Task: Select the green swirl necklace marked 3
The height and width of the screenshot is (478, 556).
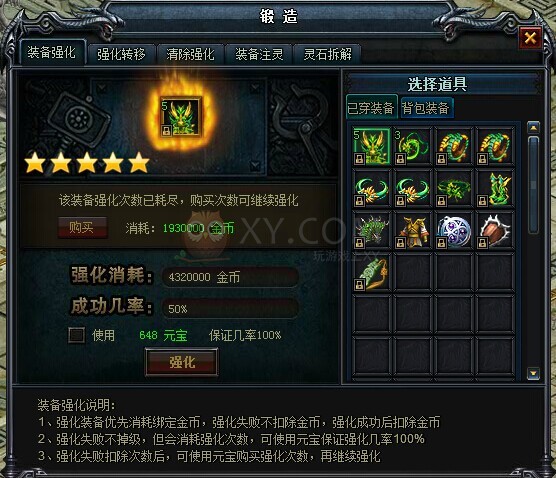Action: tap(413, 146)
